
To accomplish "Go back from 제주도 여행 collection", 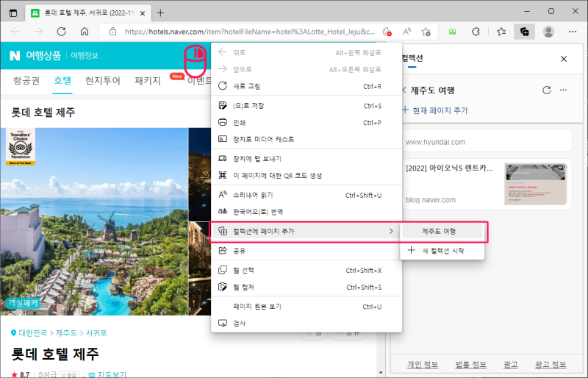I will tap(404, 90).
